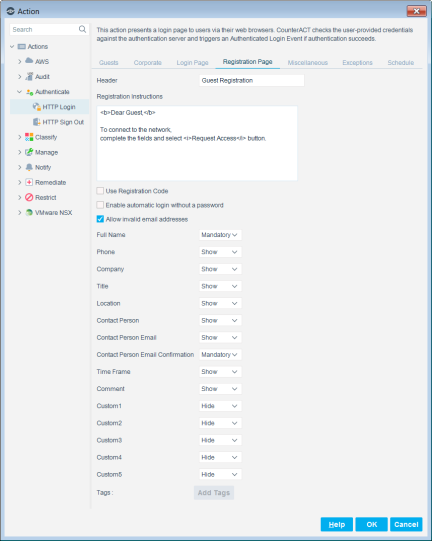Viewport: 432px width, 541px height.
Task: Click the VMware NSX icon
Action: pos(29,213)
